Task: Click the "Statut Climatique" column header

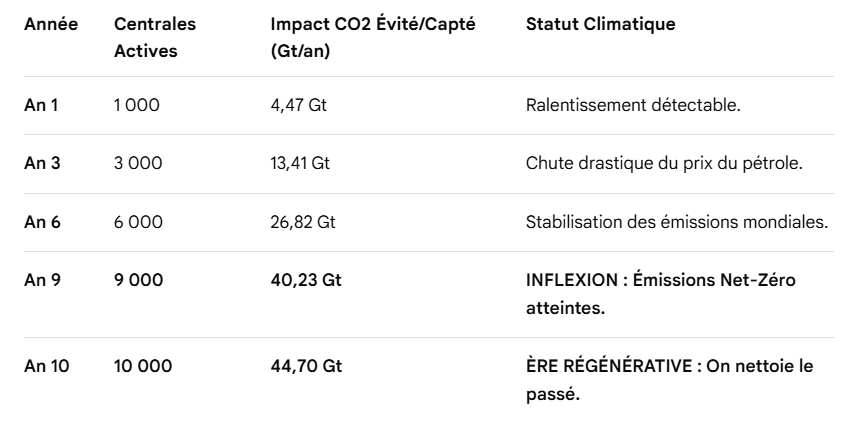Action: [x=598, y=24]
